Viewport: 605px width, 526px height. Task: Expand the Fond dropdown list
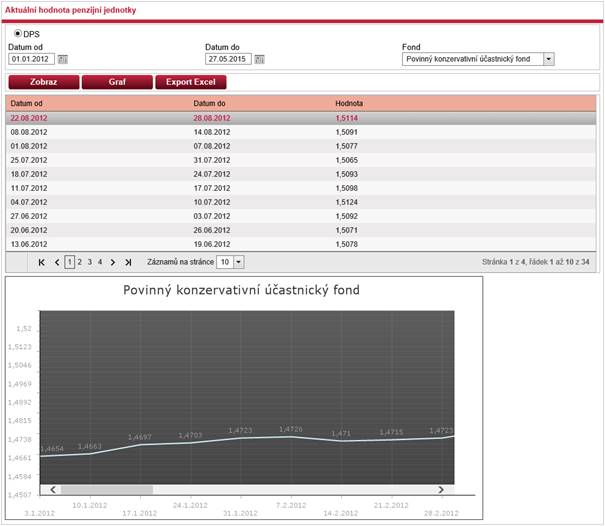coord(548,59)
